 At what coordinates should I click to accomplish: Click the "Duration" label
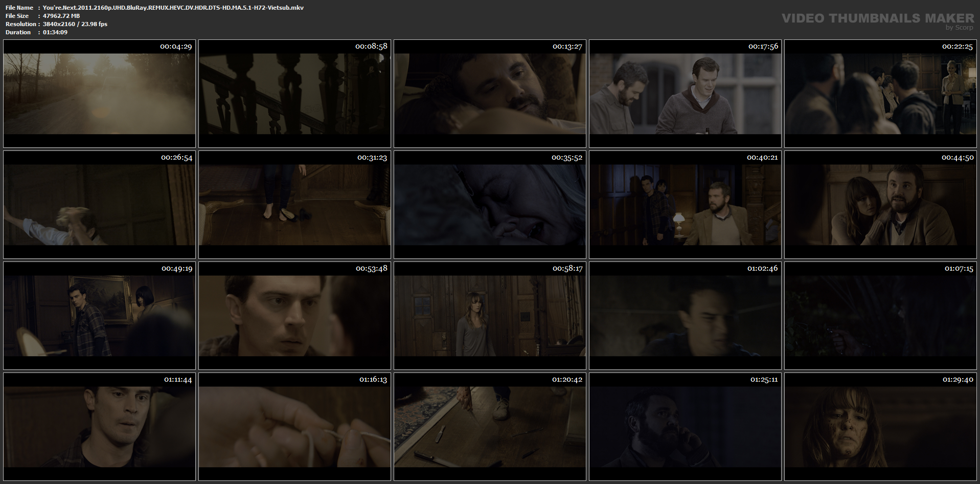pyautogui.click(x=18, y=32)
